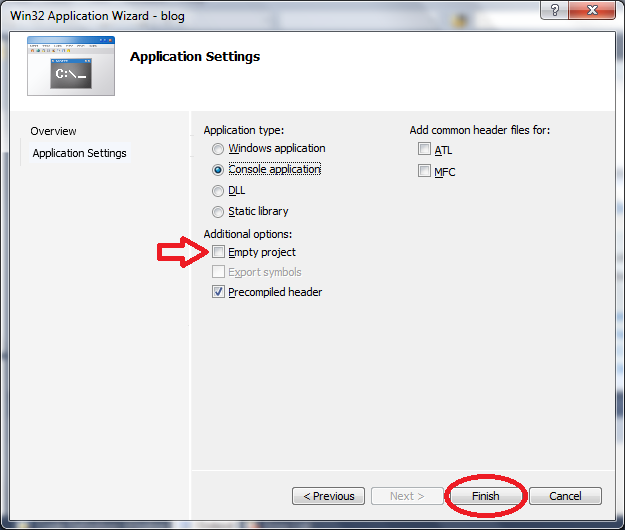The width and height of the screenshot is (625, 530).
Task: Click the greyed-out Next button
Action: click(x=407, y=496)
